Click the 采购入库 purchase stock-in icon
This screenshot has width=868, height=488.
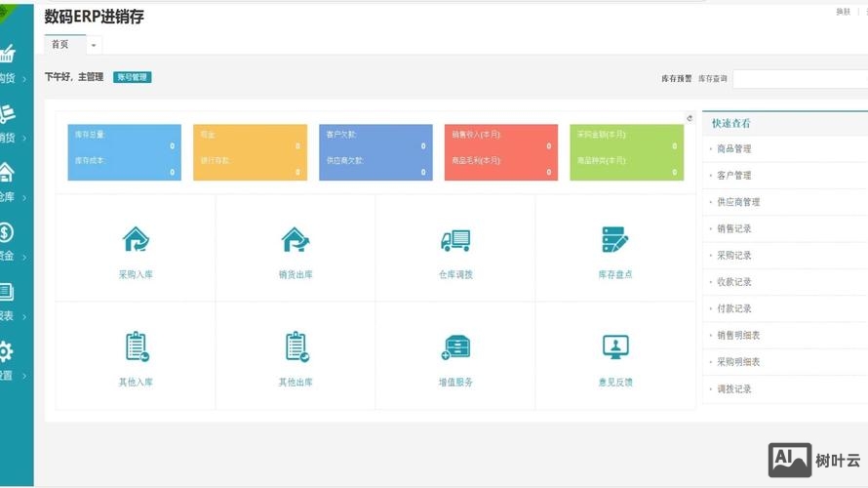point(136,239)
